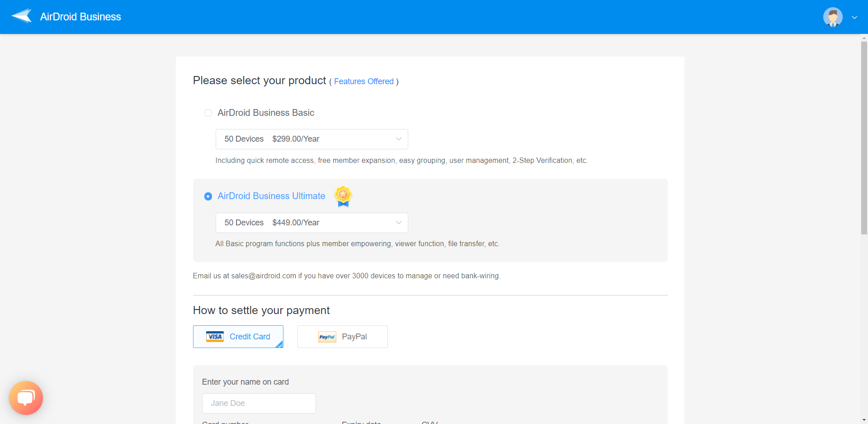The width and height of the screenshot is (868, 424).
Task: Select AirDroid Business Ultimate radio button
Action: [x=208, y=196]
